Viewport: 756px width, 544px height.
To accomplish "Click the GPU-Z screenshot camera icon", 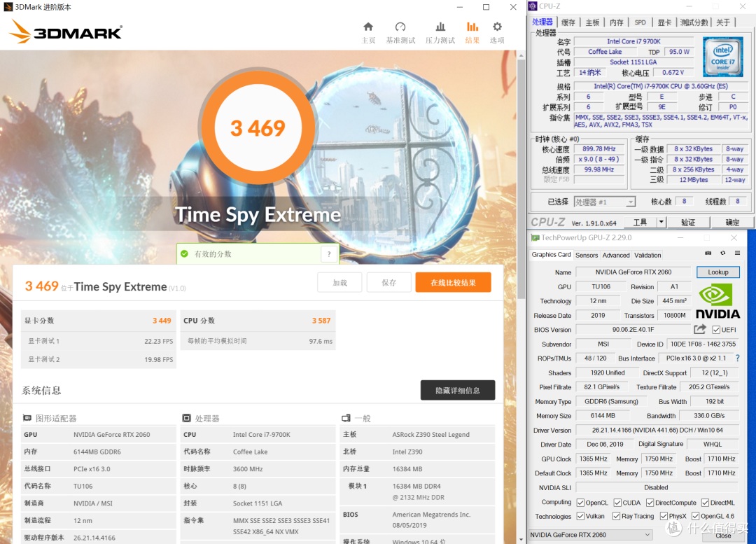I will [708, 253].
